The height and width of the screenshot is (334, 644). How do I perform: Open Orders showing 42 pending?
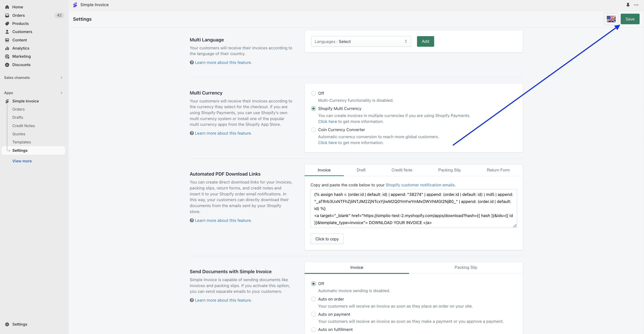click(18, 15)
